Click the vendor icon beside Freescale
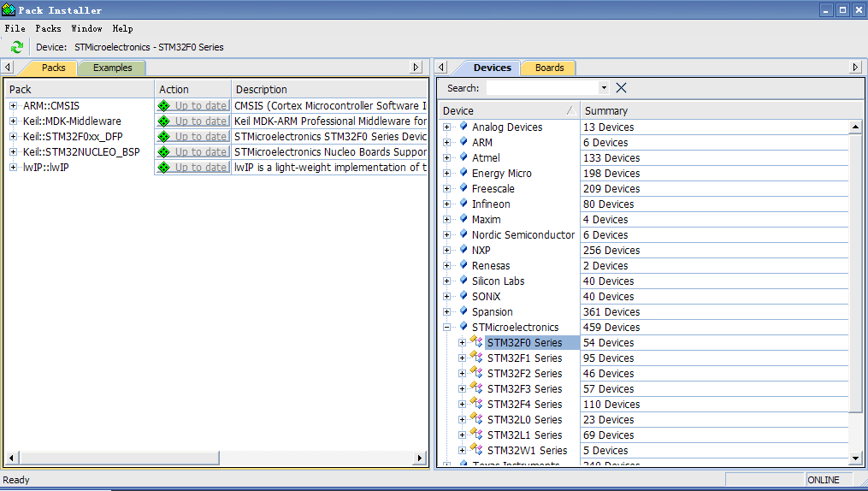 (464, 188)
